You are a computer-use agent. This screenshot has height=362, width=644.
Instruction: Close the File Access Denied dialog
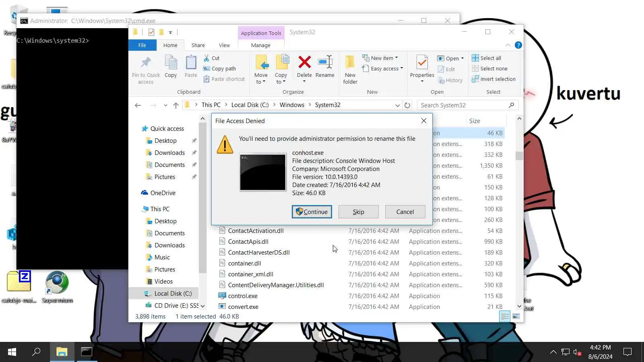click(424, 121)
